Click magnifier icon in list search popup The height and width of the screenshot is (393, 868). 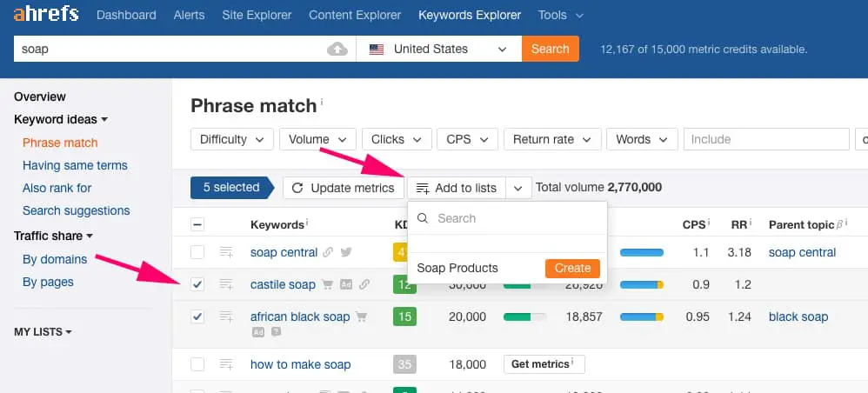423,218
